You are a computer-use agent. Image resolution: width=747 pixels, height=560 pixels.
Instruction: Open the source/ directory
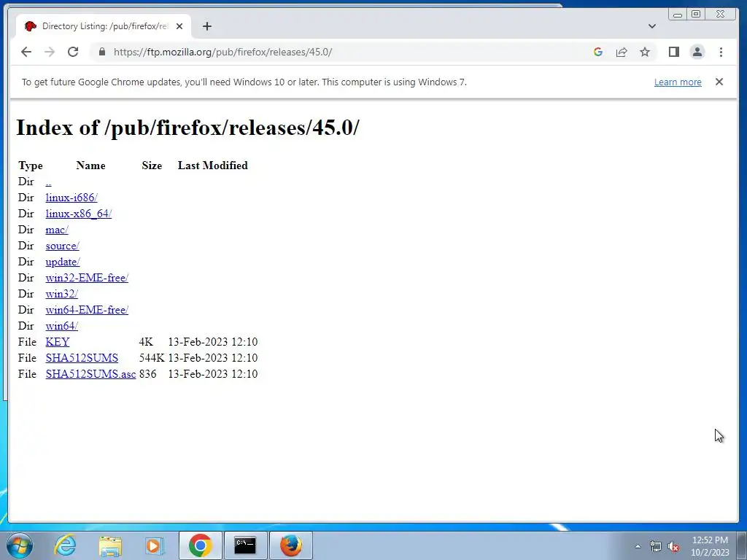point(63,246)
